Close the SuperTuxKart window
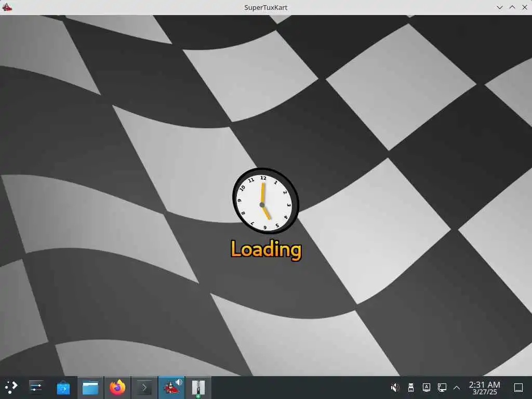Image resolution: width=532 pixels, height=399 pixels. (x=525, y=7)
